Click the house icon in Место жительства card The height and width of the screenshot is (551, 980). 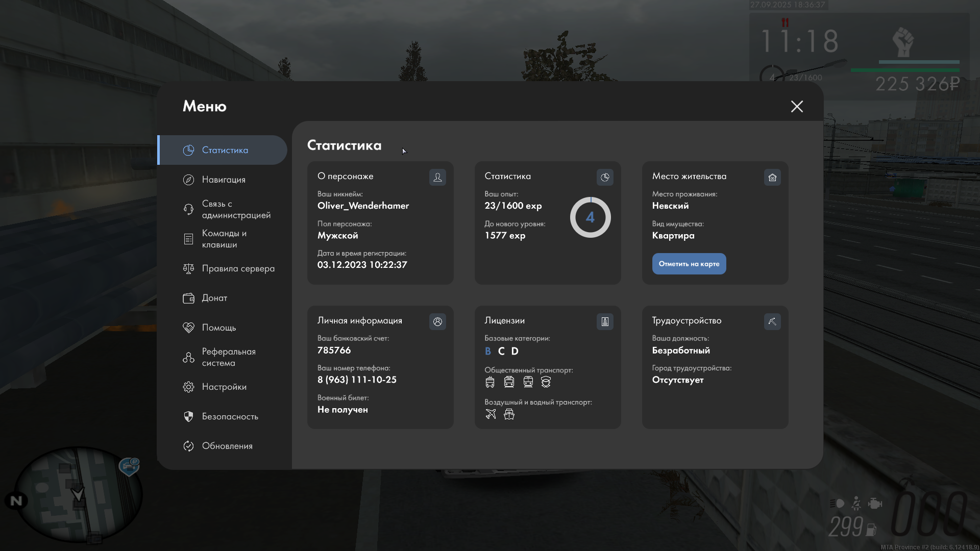click(x=772, y=177)
